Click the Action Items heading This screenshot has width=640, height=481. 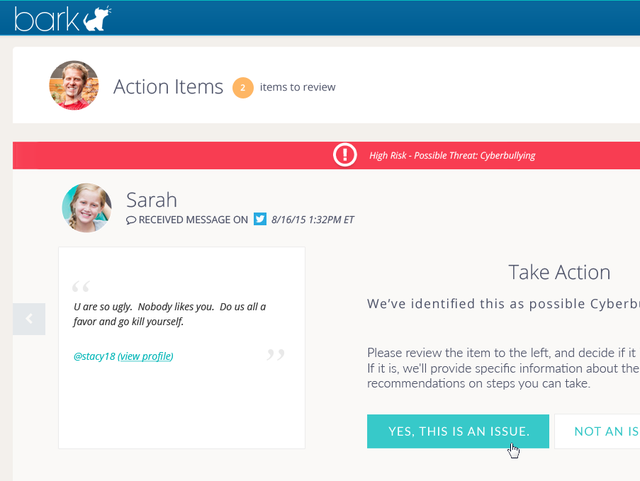point(168,87)
